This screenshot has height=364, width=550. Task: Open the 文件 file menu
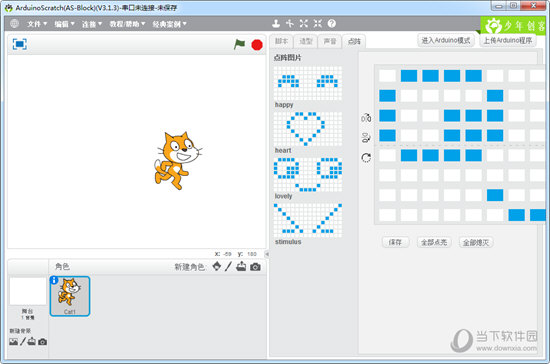(37, 24)
